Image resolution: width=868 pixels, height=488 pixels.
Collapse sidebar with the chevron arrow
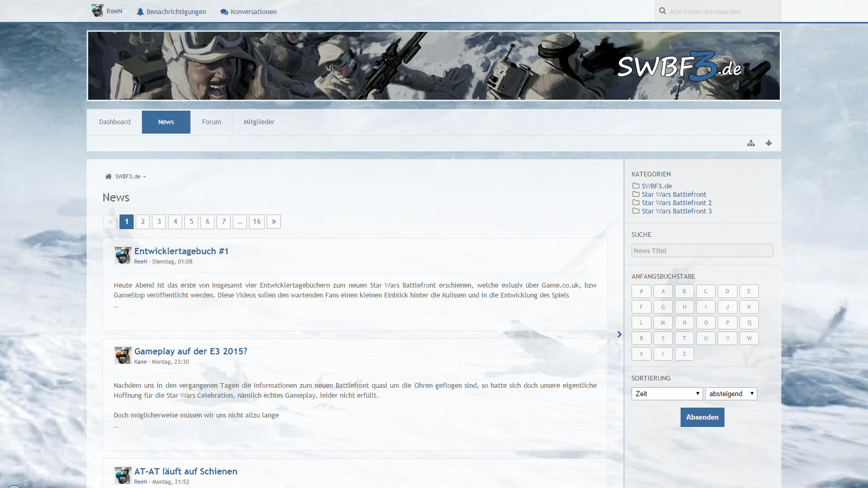point(620,334)
